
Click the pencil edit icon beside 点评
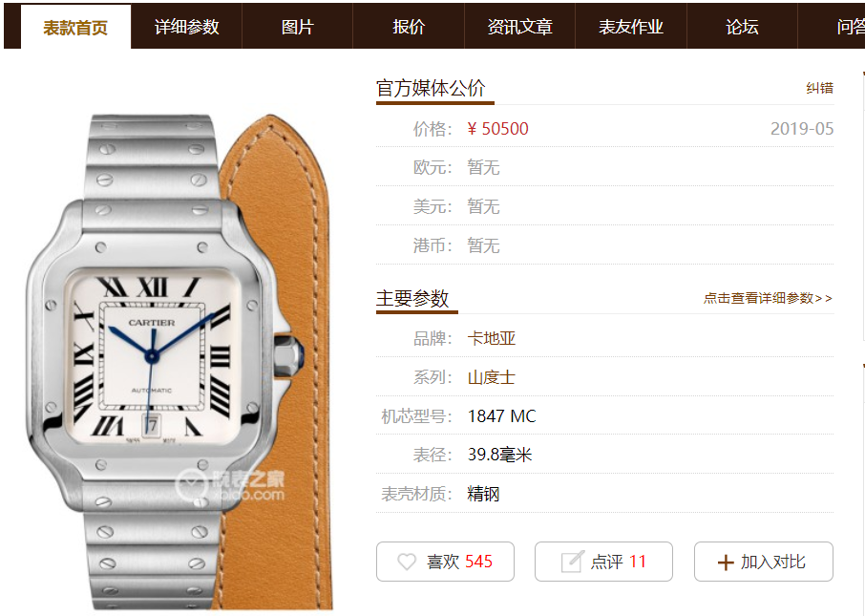coord(572,562)
